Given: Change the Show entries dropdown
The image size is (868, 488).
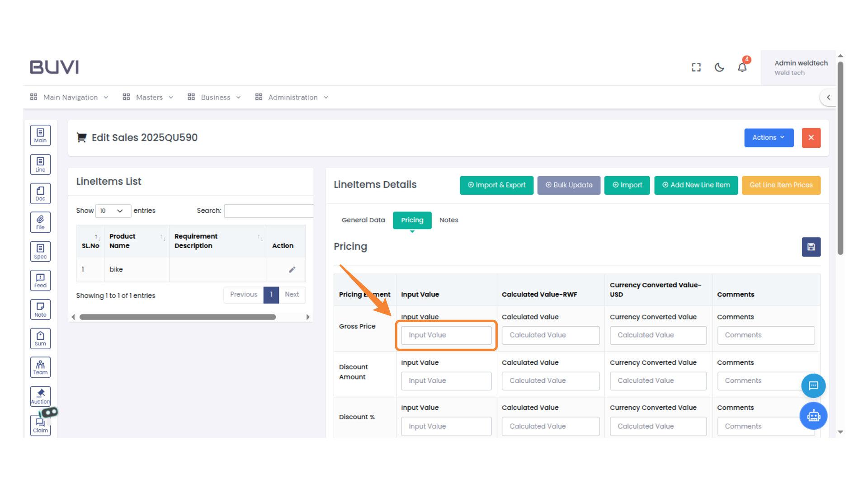Looking at the screenshot, I should (113, 211).
